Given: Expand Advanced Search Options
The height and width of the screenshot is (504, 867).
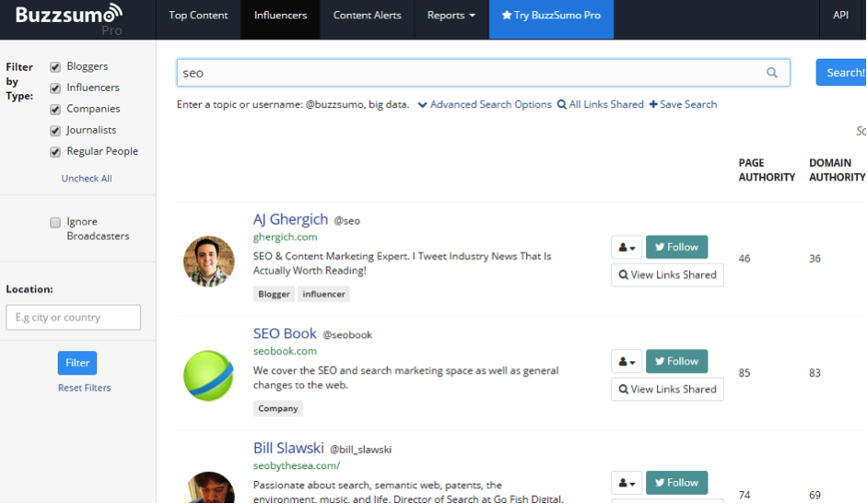Looking at the screenshot, I should coord(485,104).
